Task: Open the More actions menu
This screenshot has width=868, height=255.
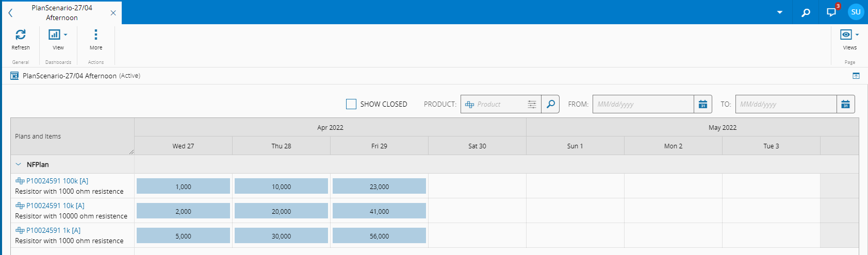Action: click(x=96, y=35)
